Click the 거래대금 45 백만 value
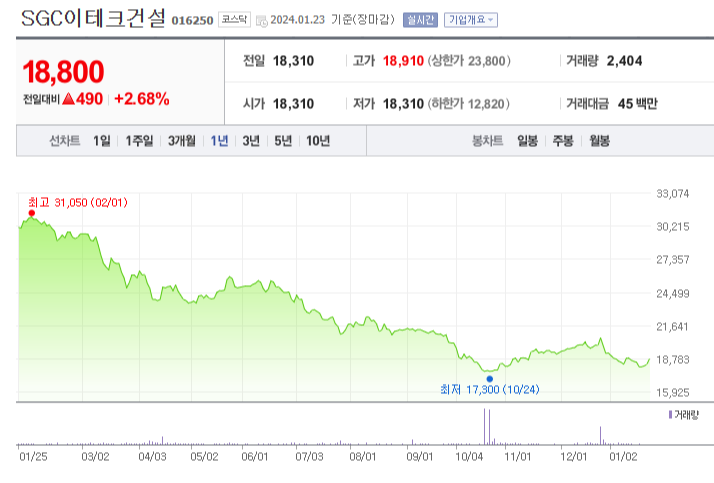714x483 pixels. [638, 104]
